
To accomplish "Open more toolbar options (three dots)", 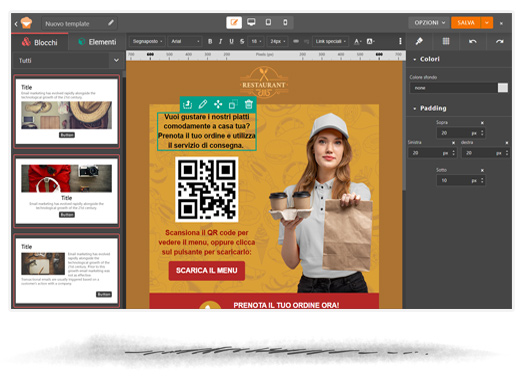I will (400, 41).
